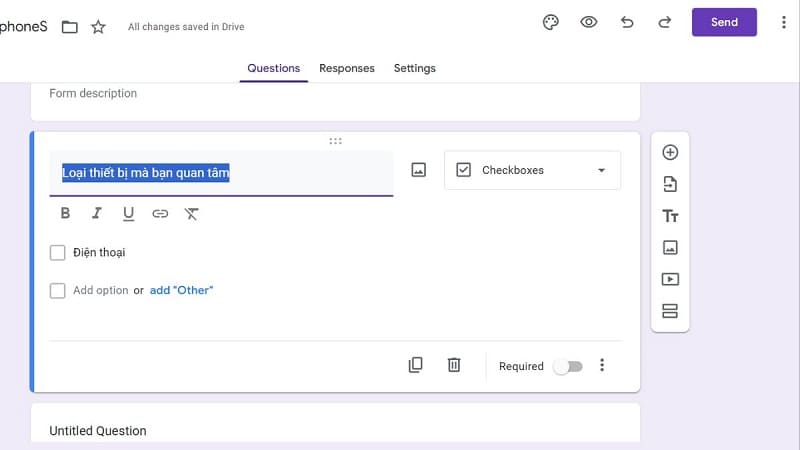Redo the last action

tap(664, 22)
